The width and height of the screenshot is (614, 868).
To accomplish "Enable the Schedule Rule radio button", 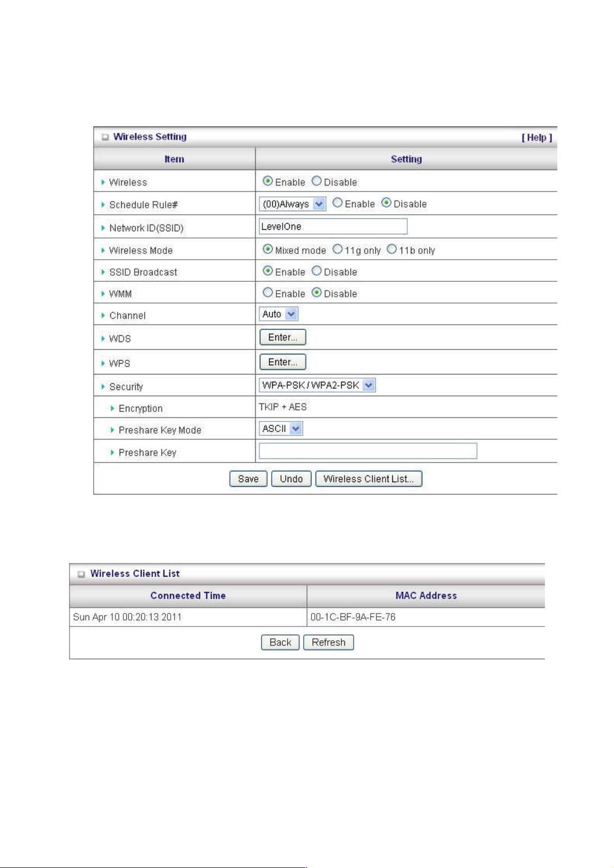I will 338,203.
